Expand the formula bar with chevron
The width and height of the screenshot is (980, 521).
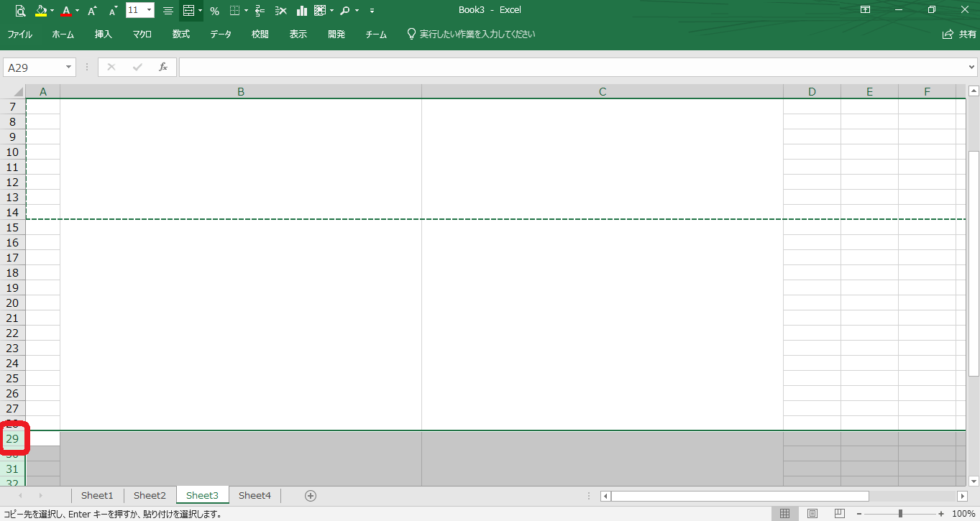[972, 68]
